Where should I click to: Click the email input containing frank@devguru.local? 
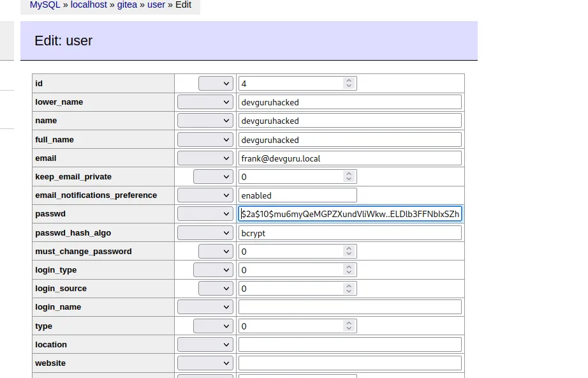pyautogui.click(x=349, y=158)
